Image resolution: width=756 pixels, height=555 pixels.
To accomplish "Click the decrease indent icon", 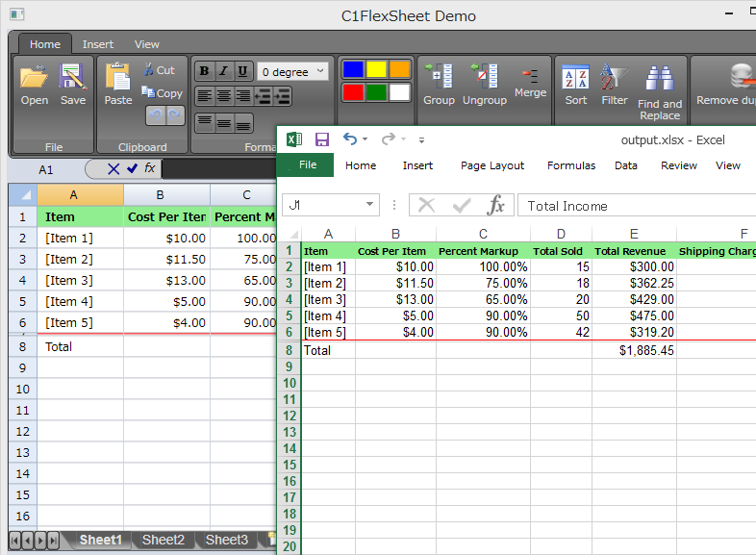I will click(263, 96).
